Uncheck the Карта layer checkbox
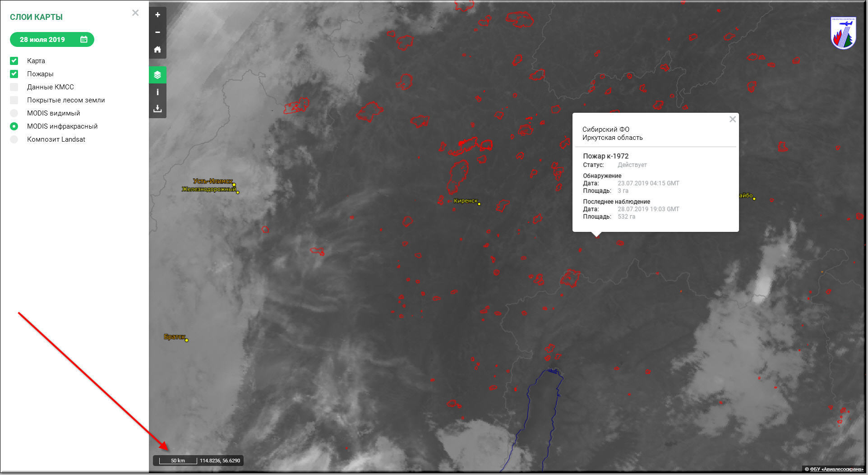Viewport: 868px width, 475px height. 14,61
